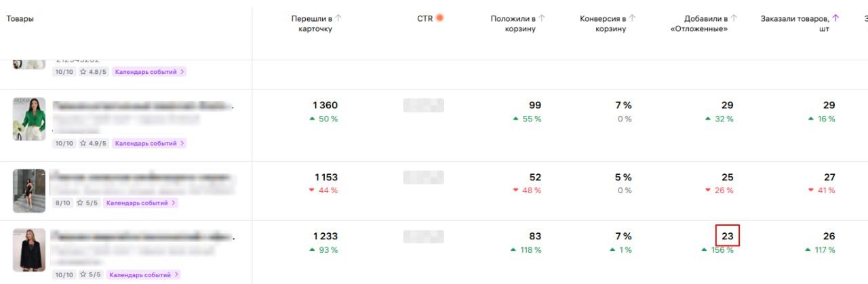Image resolution: width=868 pixels, height=284 pixels.
Task: Toggle the purple sort arrow for "Заказали товаров, шт"
Action: point(835,18)
